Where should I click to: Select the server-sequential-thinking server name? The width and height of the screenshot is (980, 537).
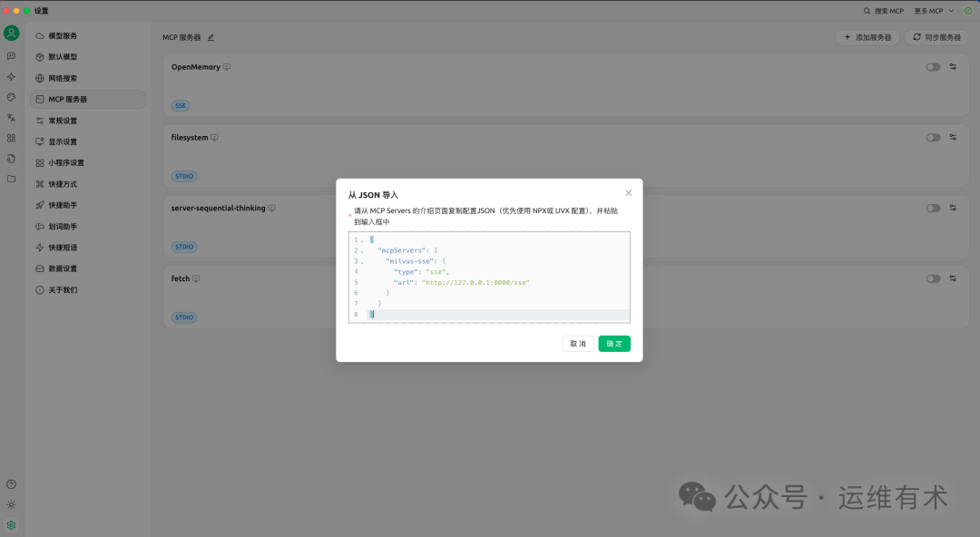[218, 208]
